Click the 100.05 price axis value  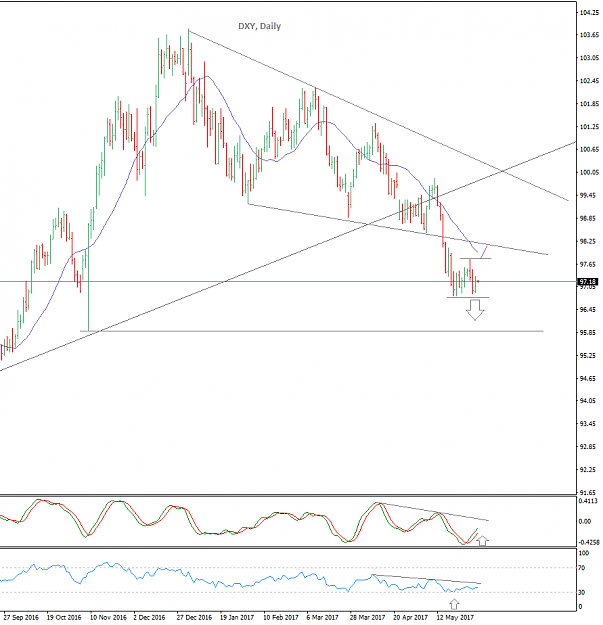tap(589, 173)
